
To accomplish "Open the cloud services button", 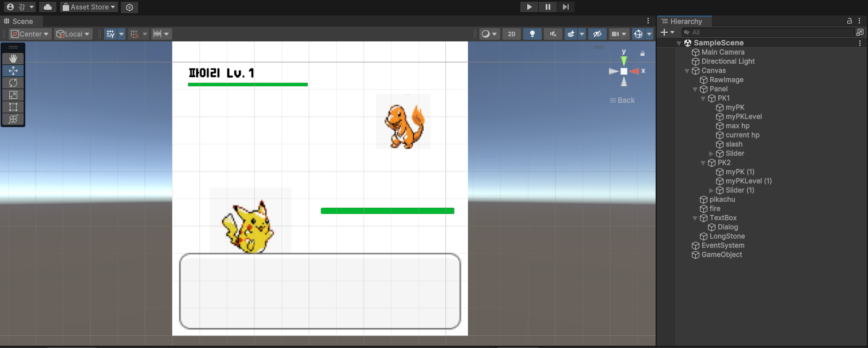I will (47, 7).
